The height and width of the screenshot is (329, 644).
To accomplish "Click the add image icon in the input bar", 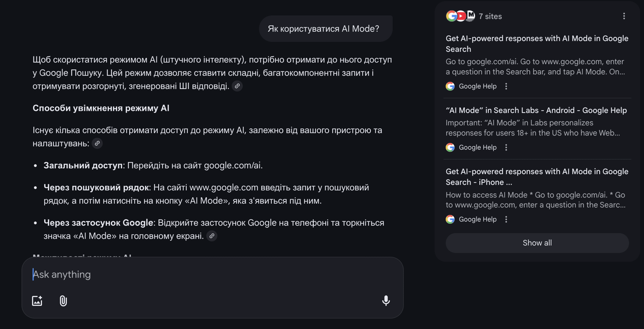I will (x=37, y=301).
